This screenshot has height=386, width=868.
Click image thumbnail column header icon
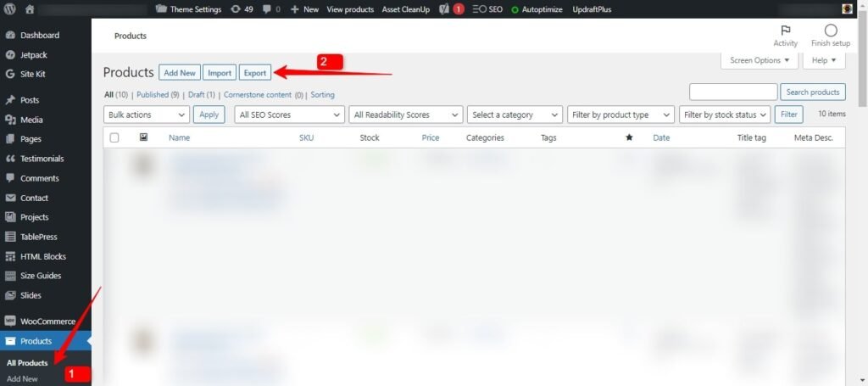pyautogui.click(x=143, y=137)
